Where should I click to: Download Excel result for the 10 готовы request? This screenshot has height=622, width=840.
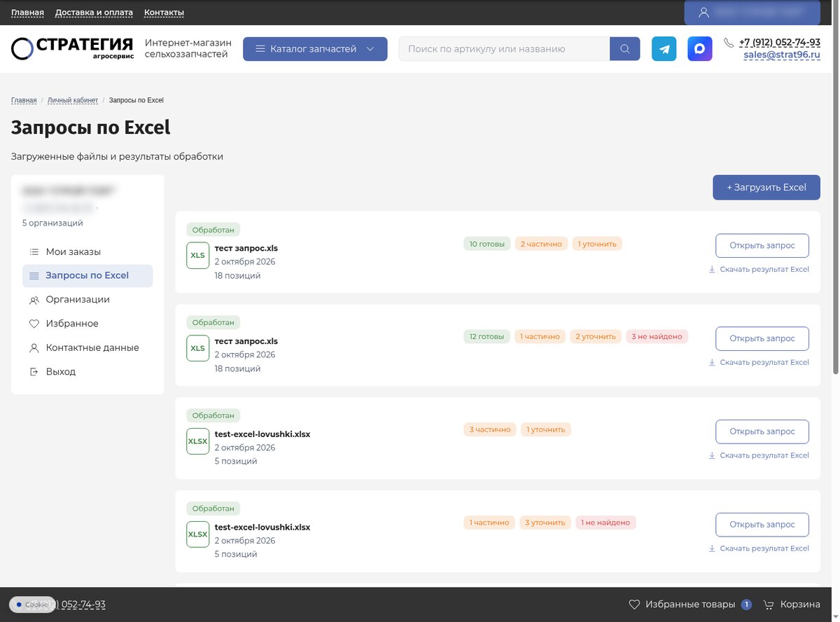(x=759, y=270)
